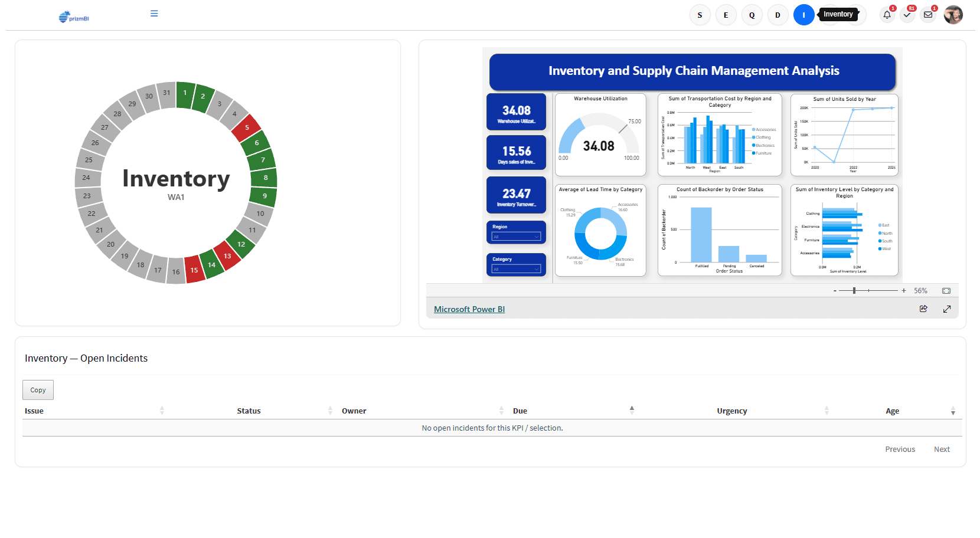Go to the Next incidents page
The height and width of the screenshot is (538, 980).
click(942, 449)
